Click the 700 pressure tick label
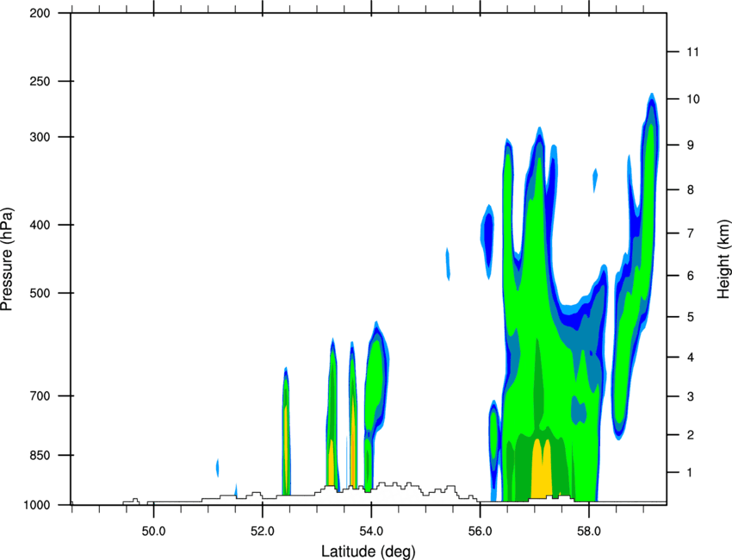 point(40,396)
